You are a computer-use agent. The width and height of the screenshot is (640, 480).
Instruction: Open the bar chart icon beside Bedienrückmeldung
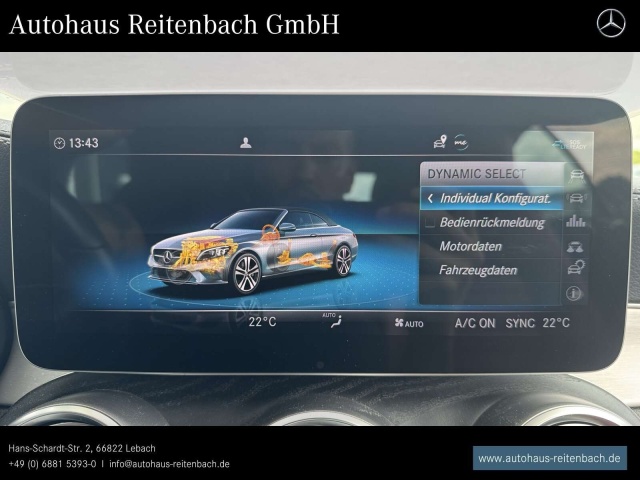click(x=576, y=221)
